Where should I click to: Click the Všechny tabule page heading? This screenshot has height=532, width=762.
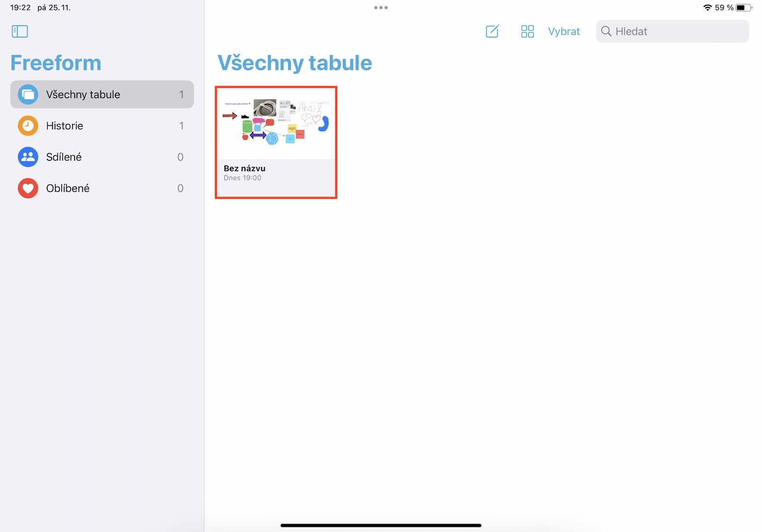[295, 63]
